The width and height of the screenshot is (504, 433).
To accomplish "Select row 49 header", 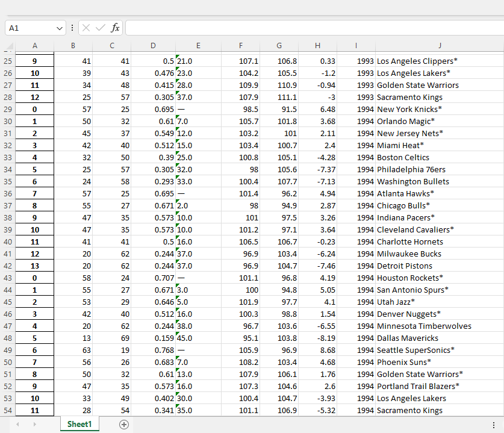I will tap(8, 350).
